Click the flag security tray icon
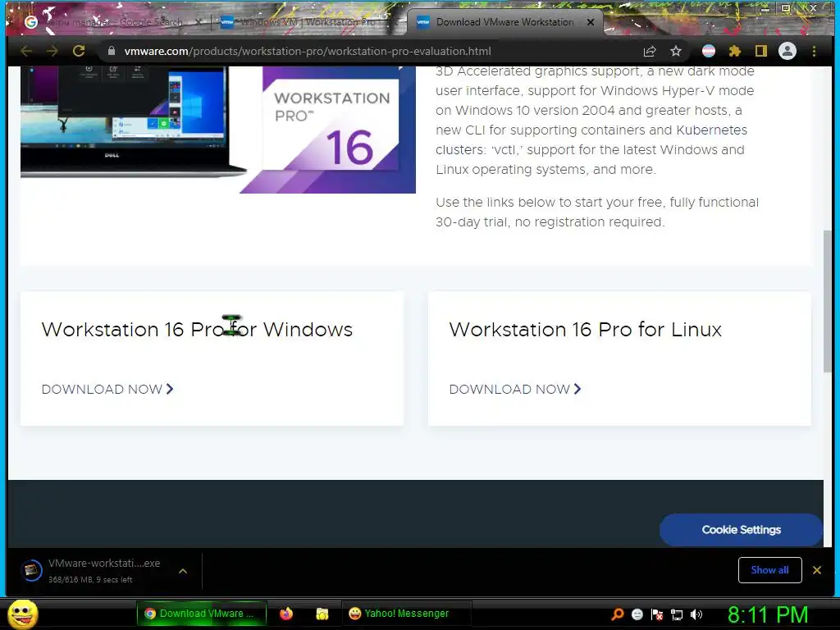840x630 pixels. (657, 614)
